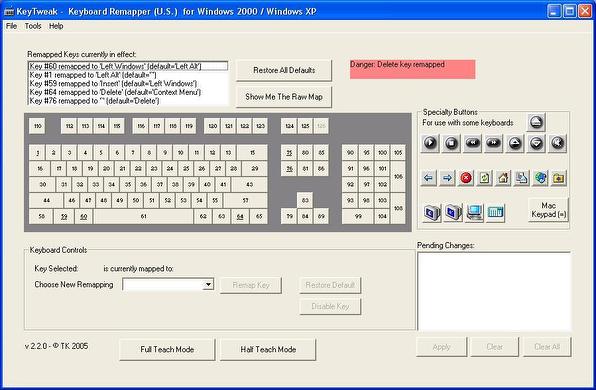Select key 108 on the numeric keypad

coord(398,208)
